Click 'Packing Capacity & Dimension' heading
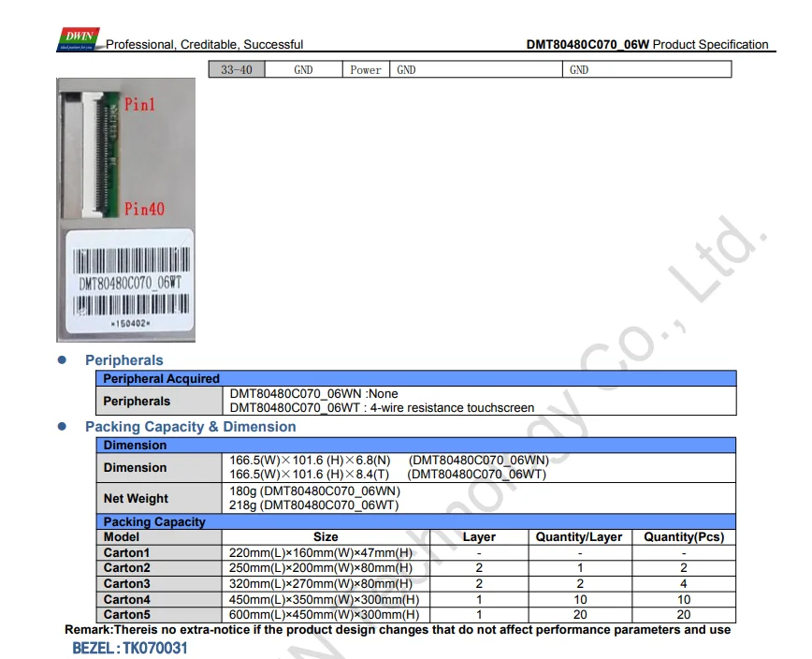The width and height of the screenshot is (812, 659). point(191,426)
